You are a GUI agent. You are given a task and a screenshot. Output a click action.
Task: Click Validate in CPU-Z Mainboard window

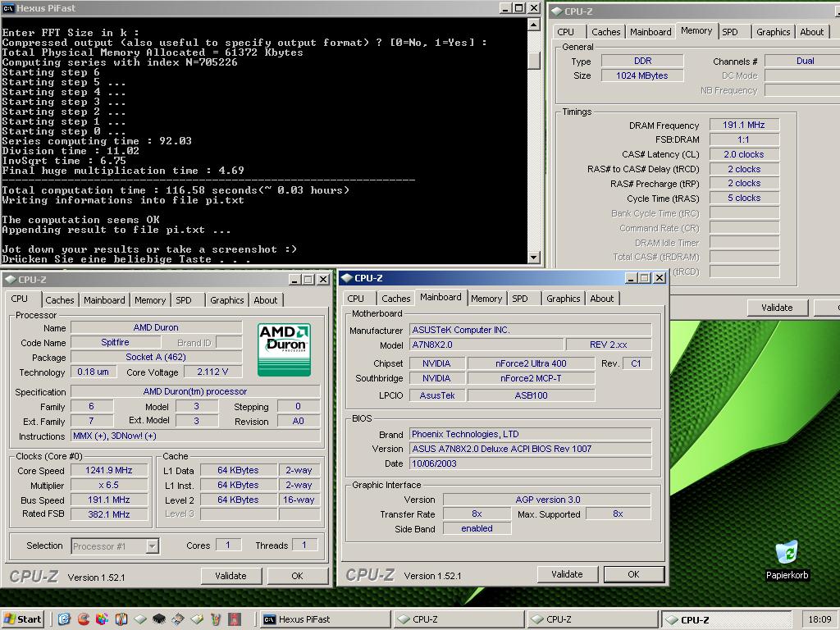click(x=567, y=574)
